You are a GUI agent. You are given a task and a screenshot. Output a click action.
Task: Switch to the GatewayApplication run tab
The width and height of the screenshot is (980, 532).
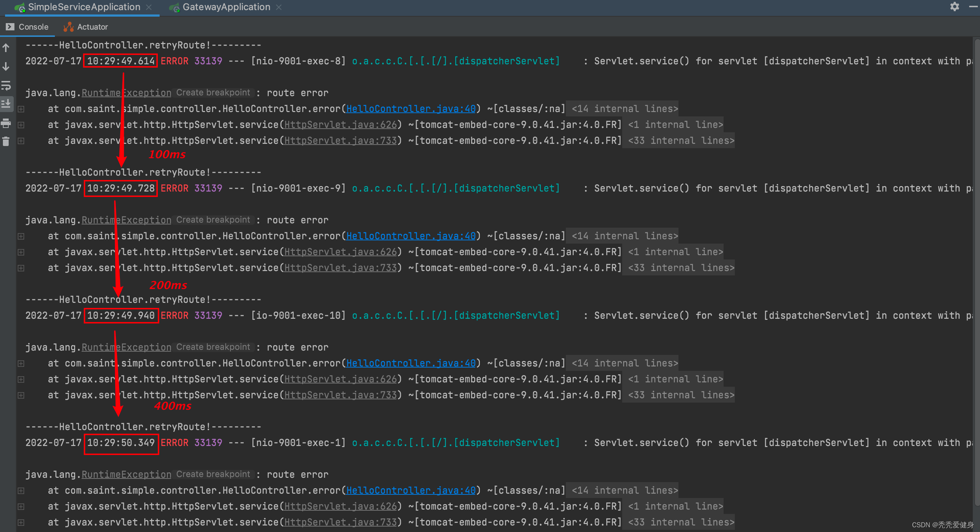pyautogui.click(x=226, y=7)
